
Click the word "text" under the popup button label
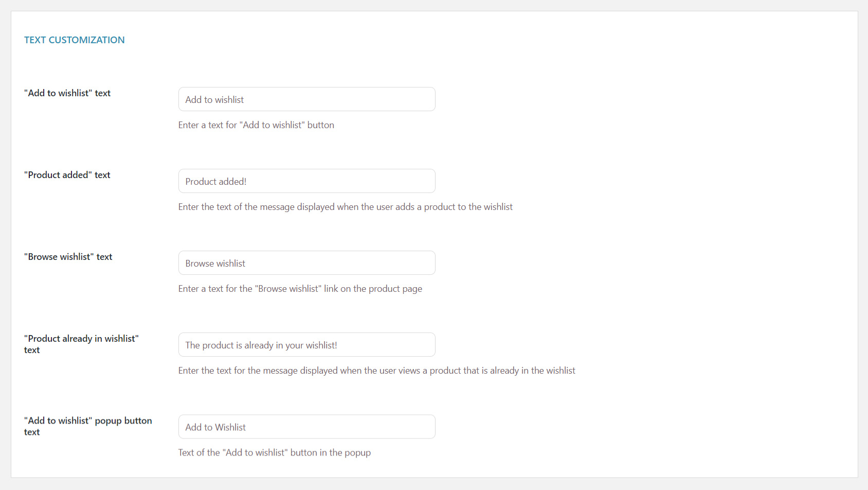click(32, 432)
